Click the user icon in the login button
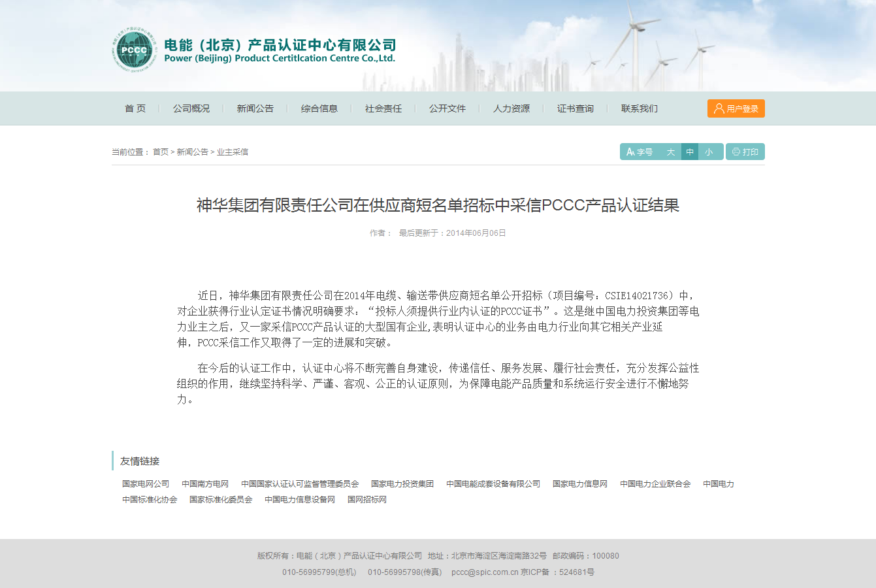Screen dimensions: 876x588 coord(719,108)
